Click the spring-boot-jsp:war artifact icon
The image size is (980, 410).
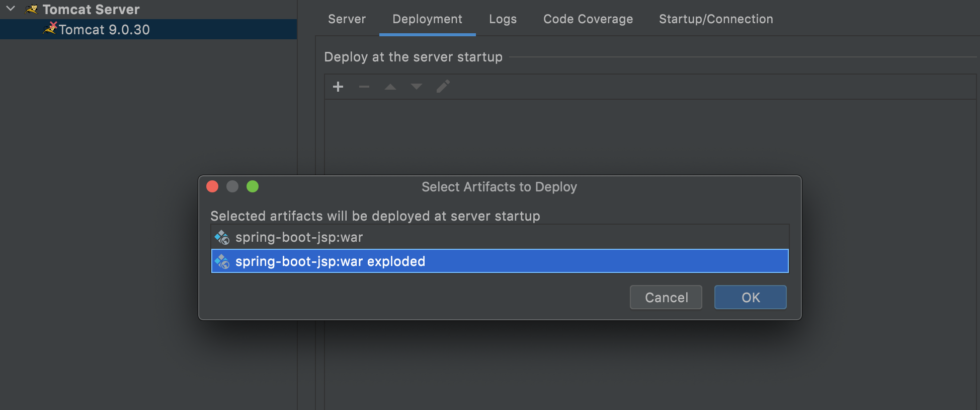(222, 237)
